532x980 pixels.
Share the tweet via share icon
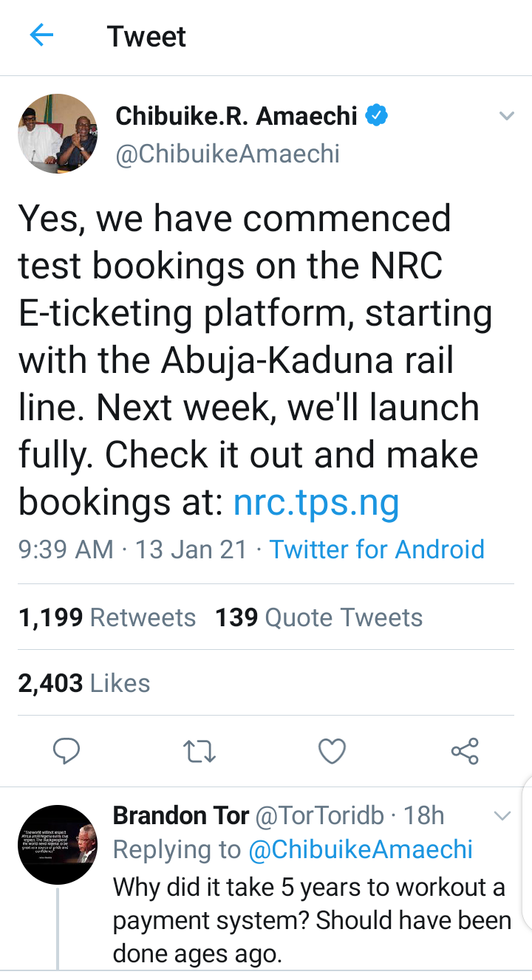465,751
